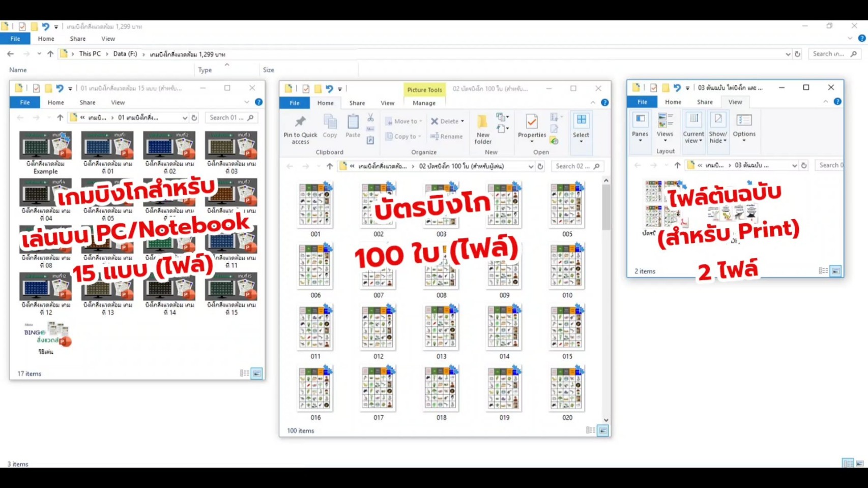
Task: Toggle details view in the 2 items window
Action: (x=823, y=271)
